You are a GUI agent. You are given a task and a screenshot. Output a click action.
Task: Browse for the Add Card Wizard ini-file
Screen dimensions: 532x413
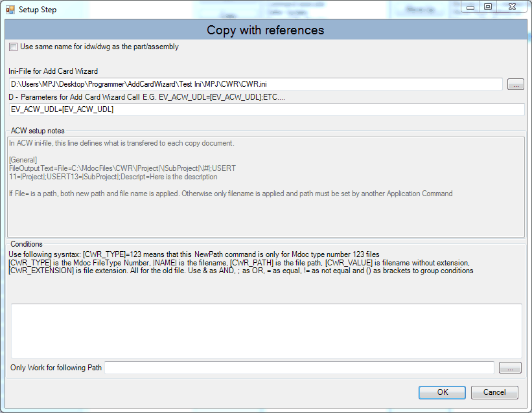[515, 84]
